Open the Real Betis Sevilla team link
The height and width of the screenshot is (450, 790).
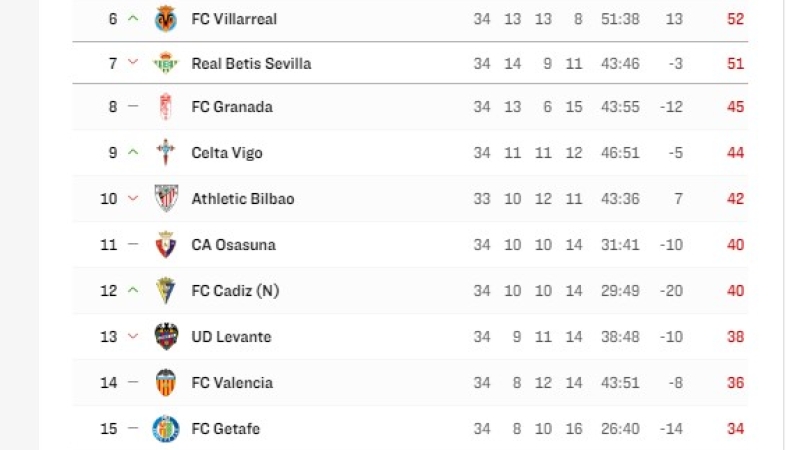click(251, 64)
